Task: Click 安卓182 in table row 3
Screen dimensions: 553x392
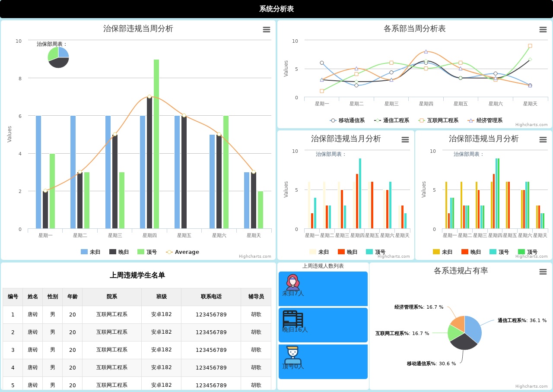Action: pyautogui.click(x=162, y=350)
